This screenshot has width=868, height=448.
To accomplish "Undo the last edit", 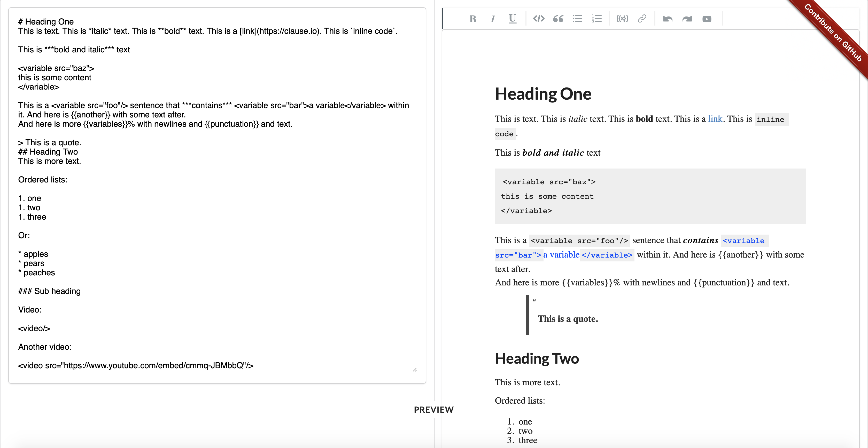I will pyautogui.click(x=668, y=19).
